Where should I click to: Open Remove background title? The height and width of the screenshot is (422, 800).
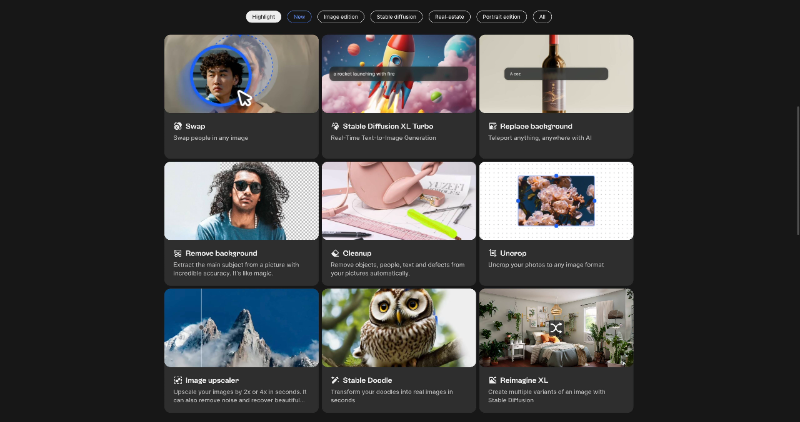click(x=221, y=253)
